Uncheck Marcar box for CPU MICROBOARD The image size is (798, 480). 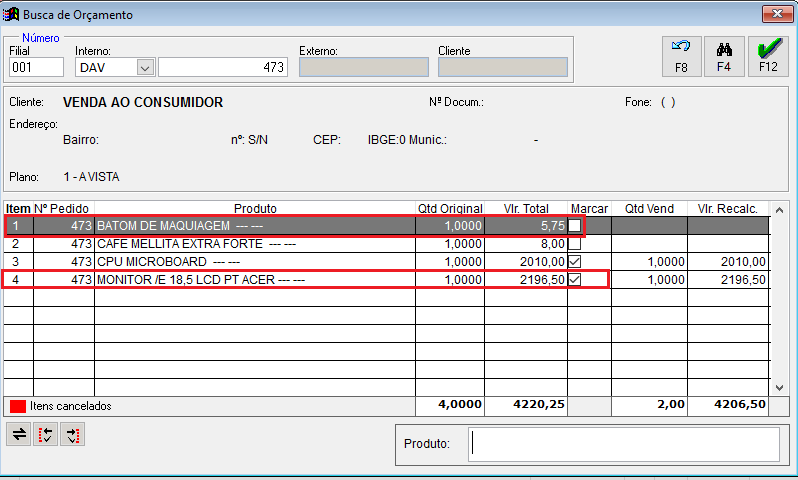(x=575, y=261)
